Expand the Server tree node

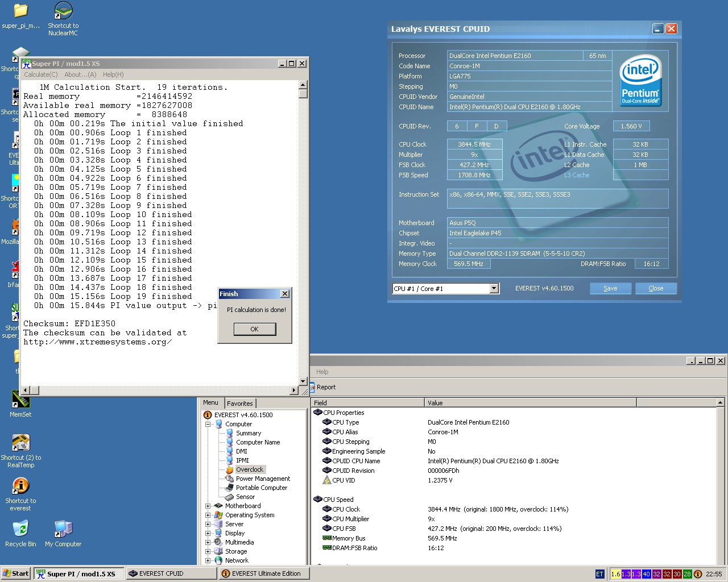[208, 524]
